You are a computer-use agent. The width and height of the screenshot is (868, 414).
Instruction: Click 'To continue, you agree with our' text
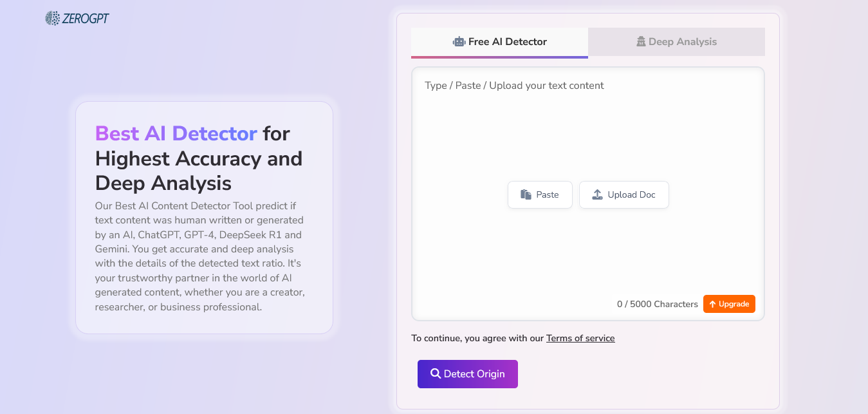coord(477,338)
